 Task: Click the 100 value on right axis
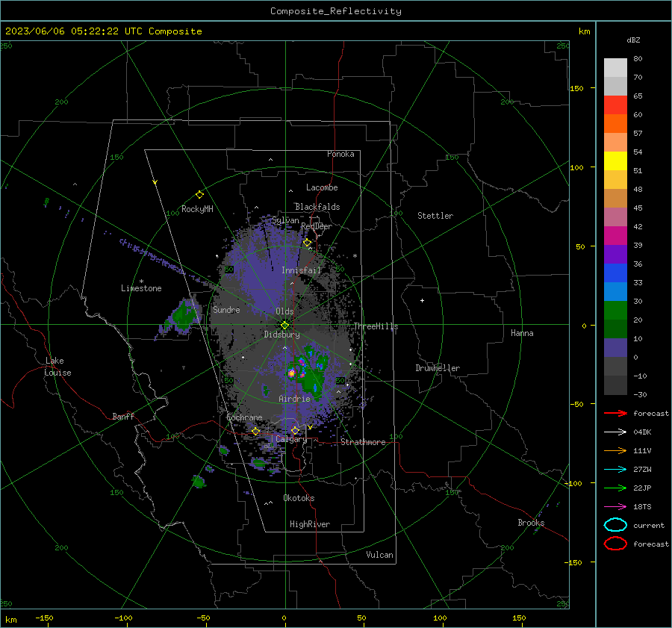(576, 167)
